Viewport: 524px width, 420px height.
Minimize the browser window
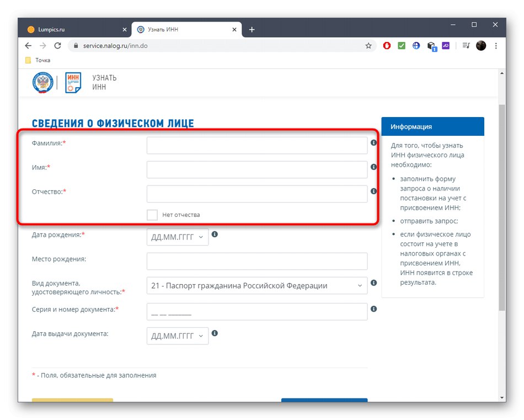(453, 25)
